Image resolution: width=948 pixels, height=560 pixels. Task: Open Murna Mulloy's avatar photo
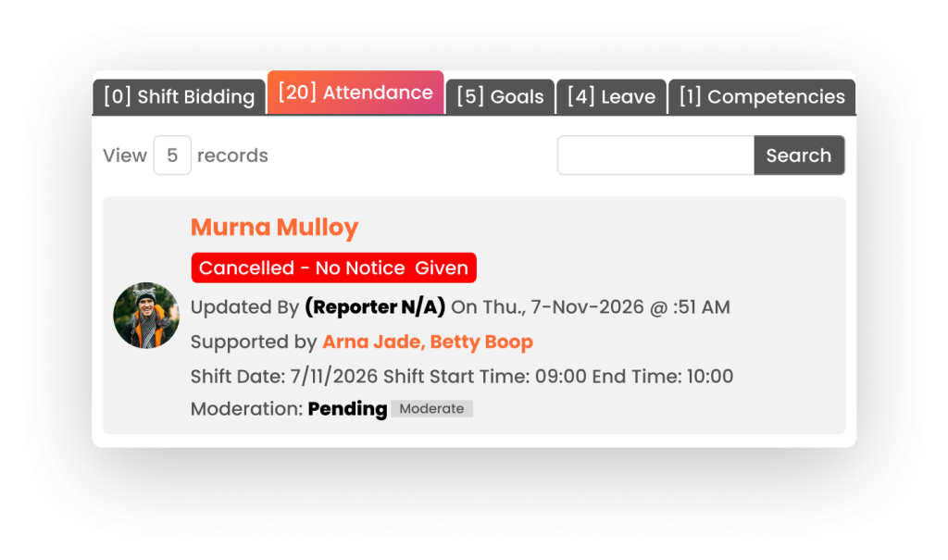(145, 315)
